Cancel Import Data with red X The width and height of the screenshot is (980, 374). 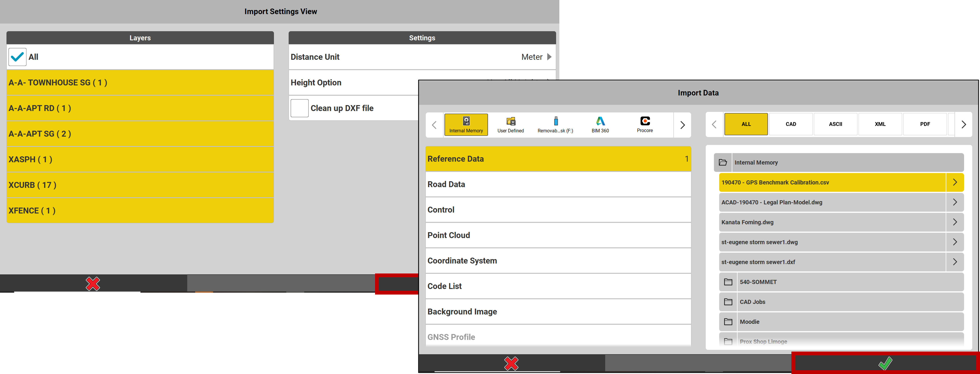point(511,363)
